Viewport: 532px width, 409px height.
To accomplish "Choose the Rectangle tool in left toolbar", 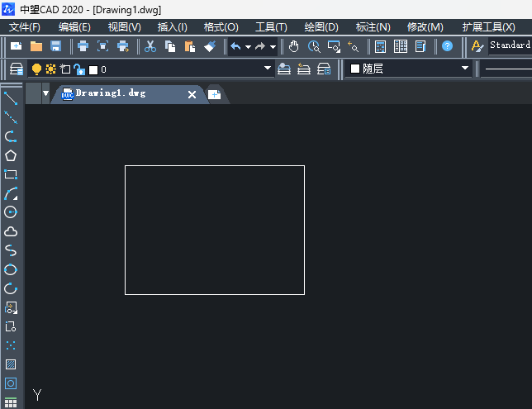I will (x=11, y=174).
